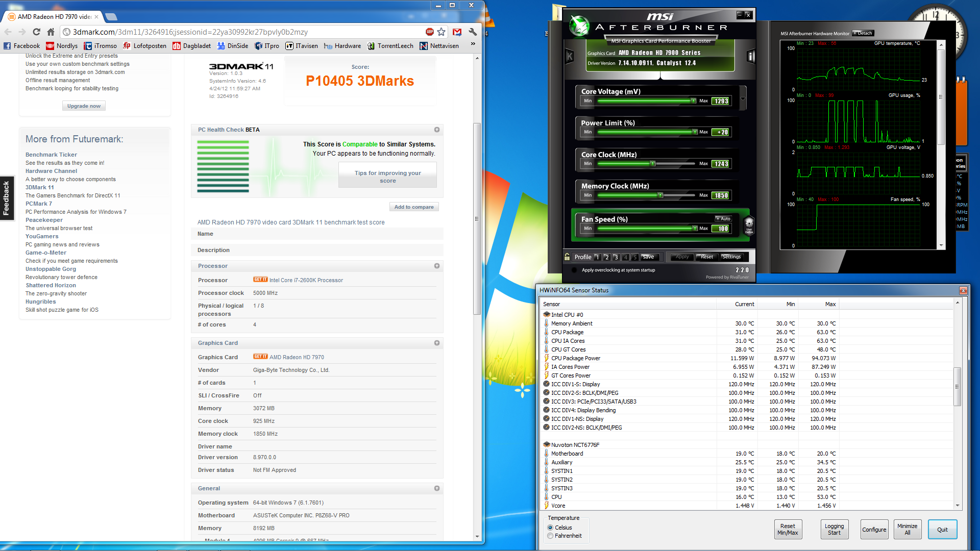The image size is (980, 551).
Task: Select Afterburner profile 1
Action: [597, 257]
